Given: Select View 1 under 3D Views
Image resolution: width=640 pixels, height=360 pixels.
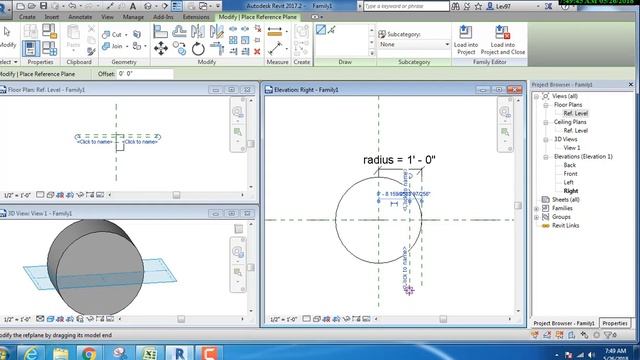Looking at the screenshot, I should 571,148.
